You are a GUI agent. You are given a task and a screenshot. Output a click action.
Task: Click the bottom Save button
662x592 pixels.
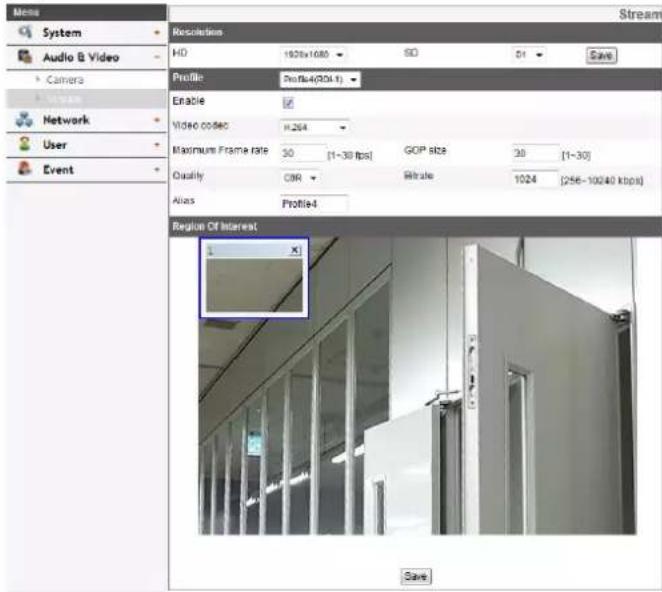[416, 576]
